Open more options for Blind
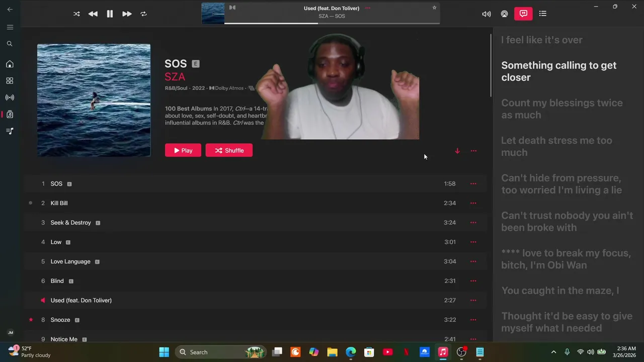644x362 pixels. point(473,281)
